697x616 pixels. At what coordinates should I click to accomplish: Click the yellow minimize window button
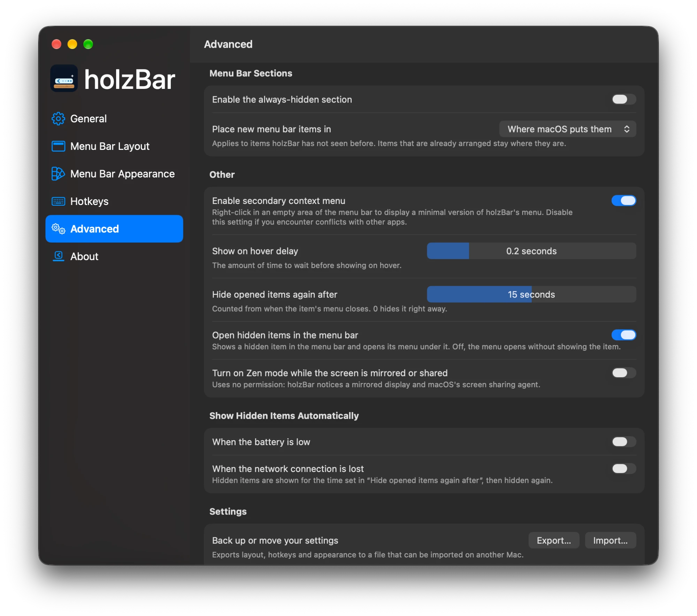(72, 44)
